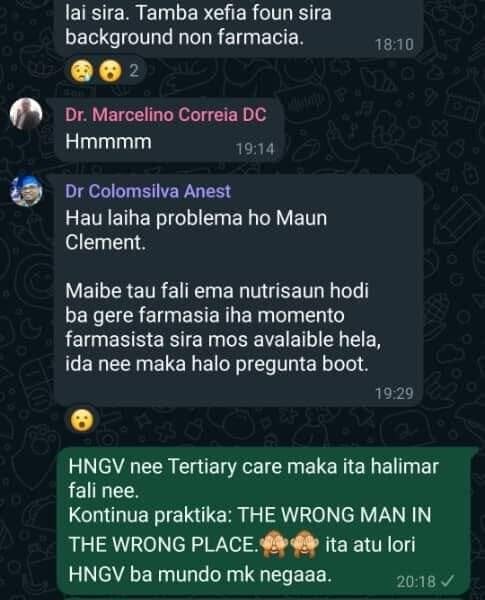This screenshot has width=485, height=600.
Task: Select the Hmmmm message bubble
Action: coord(169,130)
